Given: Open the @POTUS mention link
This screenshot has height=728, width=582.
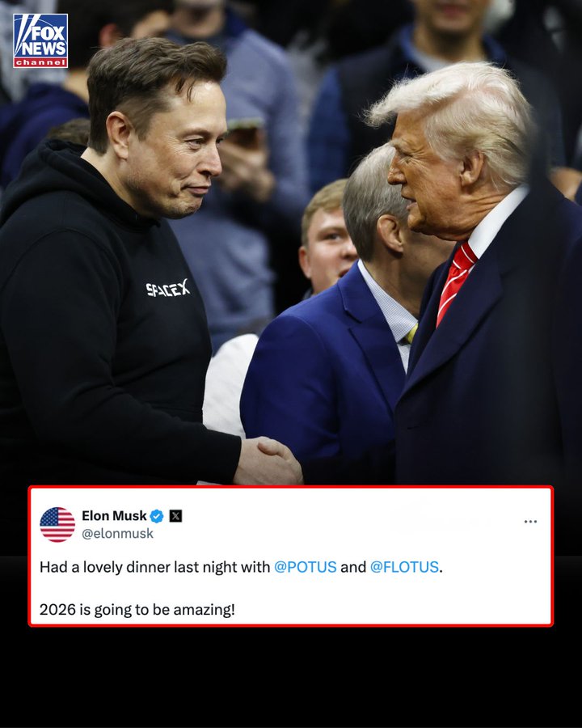Looking at the screenshot, I should 305,567.
